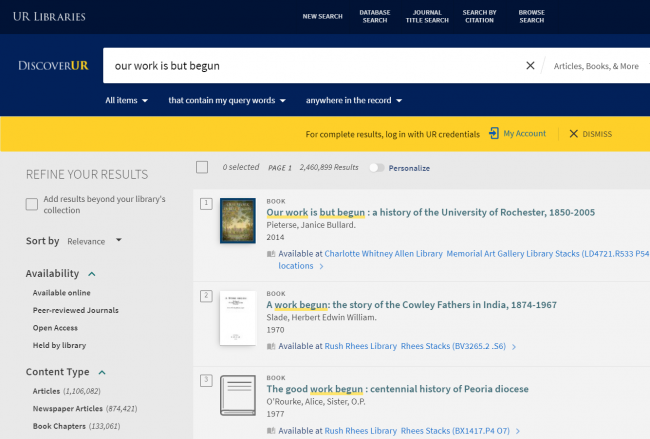Toggle the Personalize switch
Screen dimensions: 650x439
[376, 168]
